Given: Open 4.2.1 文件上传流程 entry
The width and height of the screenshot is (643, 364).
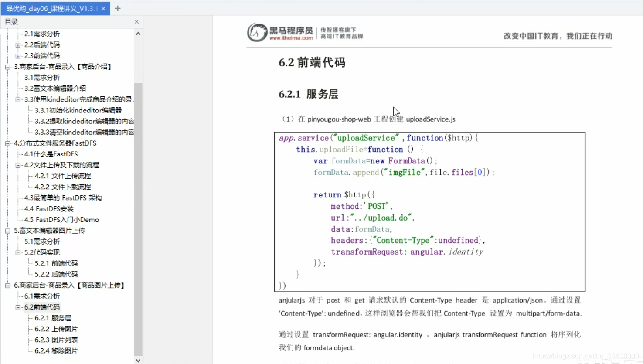Looking at the screenshot, I should [x=63, y=176].
